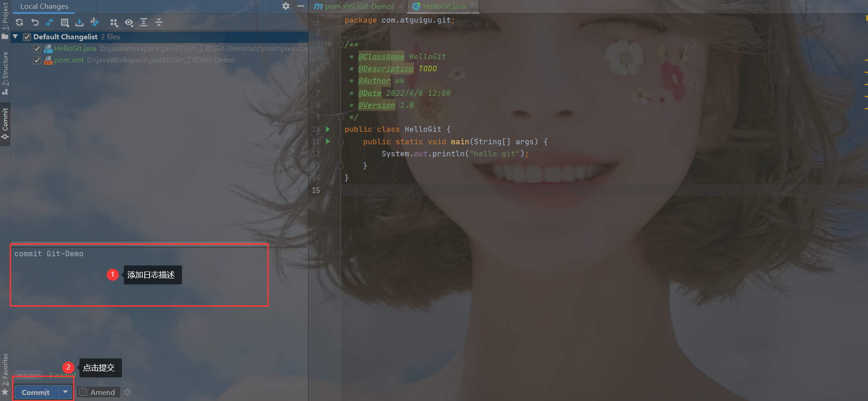Screen dimensions: 868x401
Task: Click the "2 added" status text
Action: click(x=62, y=375)
